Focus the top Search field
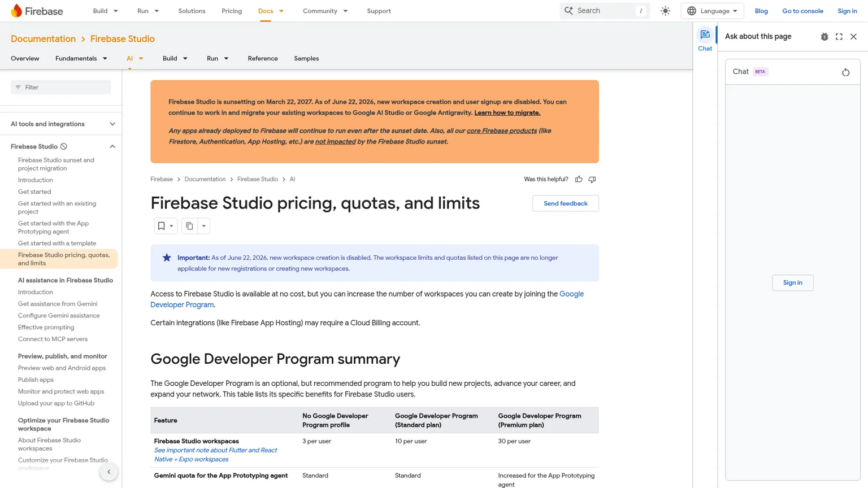The width and height of the screenshot is (868, 488). pos(605,11)
